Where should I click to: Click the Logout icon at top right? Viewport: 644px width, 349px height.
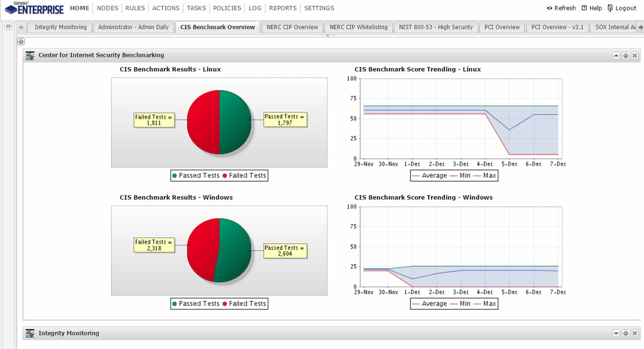(610, 8)
